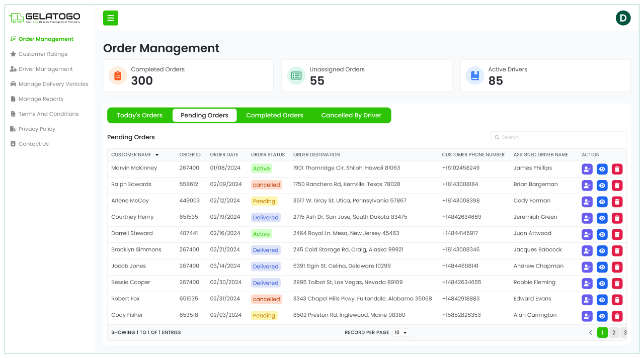
Task: Click the green hamburger menu button
Action: point(110,18)
